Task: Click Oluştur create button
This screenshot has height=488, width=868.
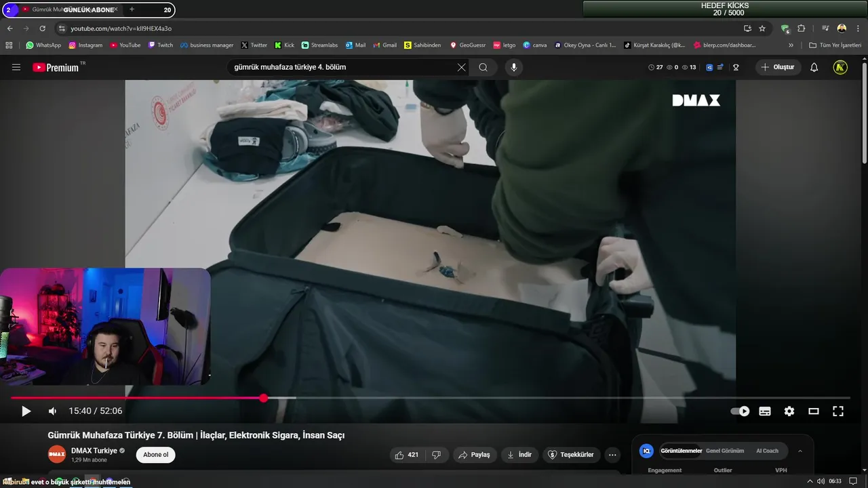Action: tap(778, 67)
